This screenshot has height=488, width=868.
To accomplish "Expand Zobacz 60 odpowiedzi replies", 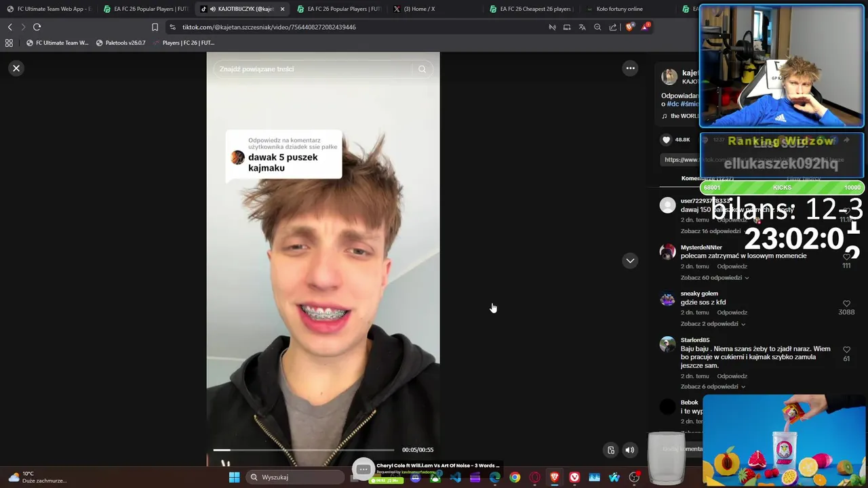I will point(715,278).
